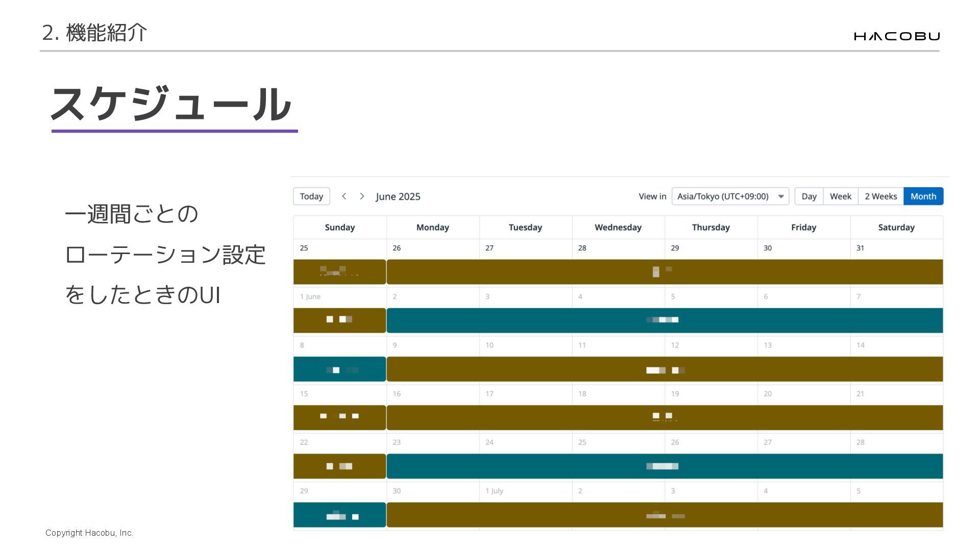Select the 2 Weeks view
980x551 pixels.
(x=880, y=196)
